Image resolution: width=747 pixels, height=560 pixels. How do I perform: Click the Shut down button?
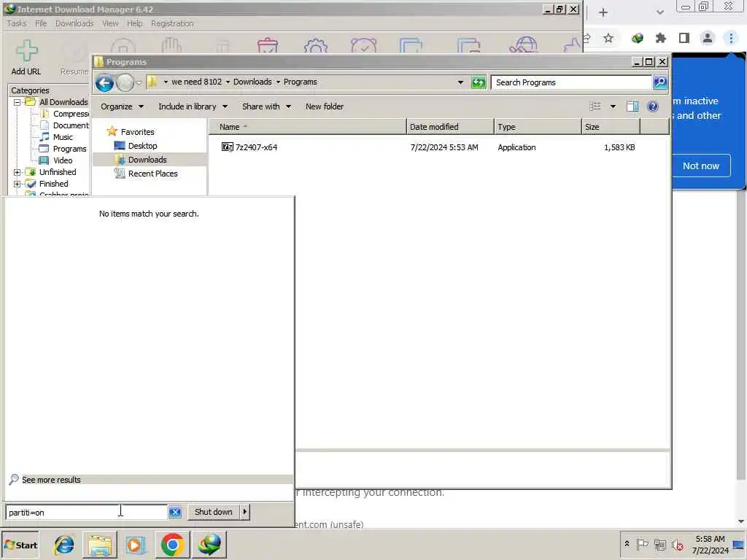[214, 512]
